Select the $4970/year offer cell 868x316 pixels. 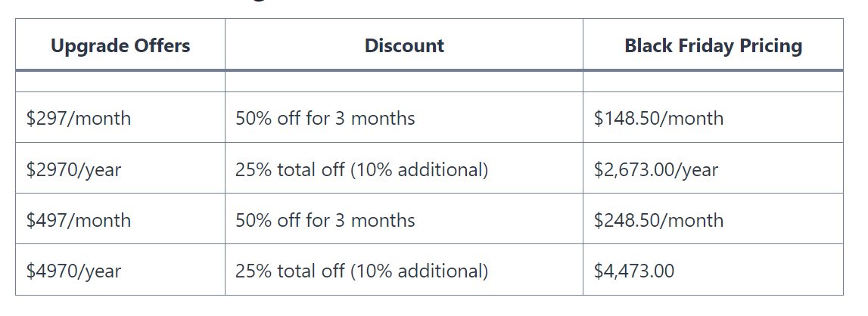(x=120, y=270)
